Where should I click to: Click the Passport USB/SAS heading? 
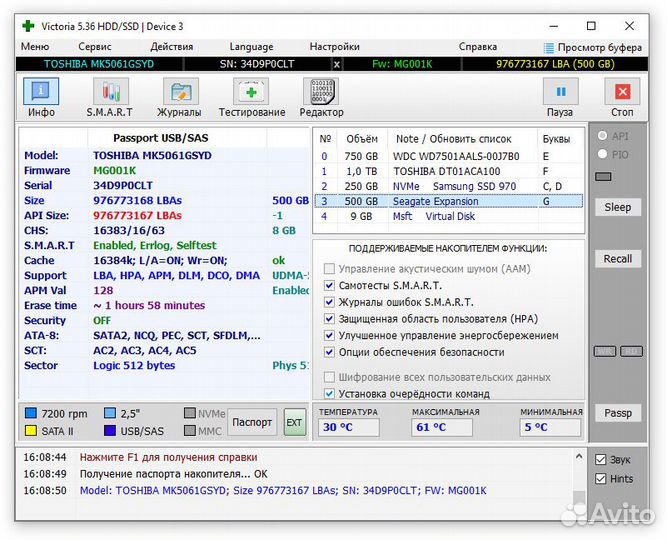161,138
